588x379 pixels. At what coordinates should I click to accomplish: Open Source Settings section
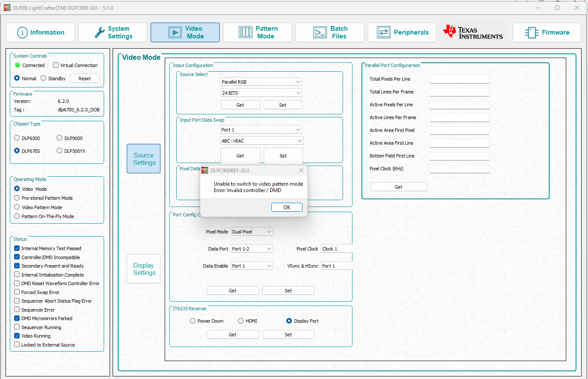144,159
